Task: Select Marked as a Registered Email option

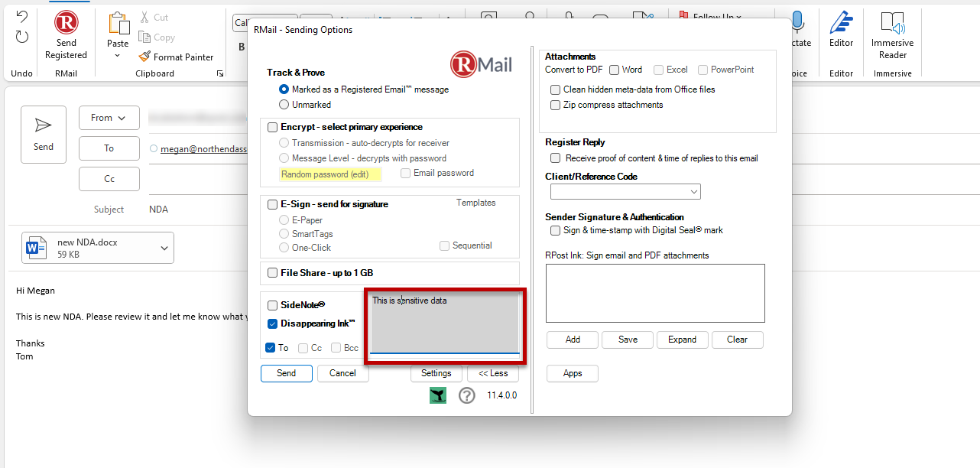Action: point(284,89)
